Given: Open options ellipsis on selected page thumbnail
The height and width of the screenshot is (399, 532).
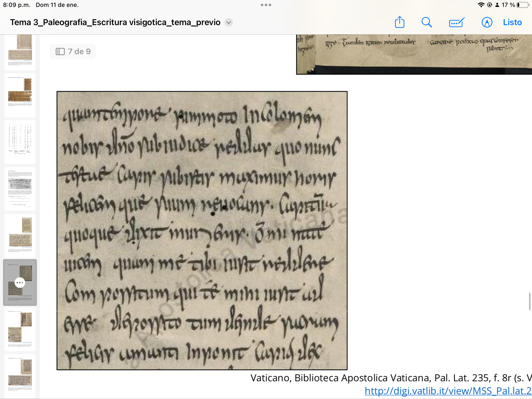Looking at the screenshot, I should pyautogui.click(x=20, y=283).
